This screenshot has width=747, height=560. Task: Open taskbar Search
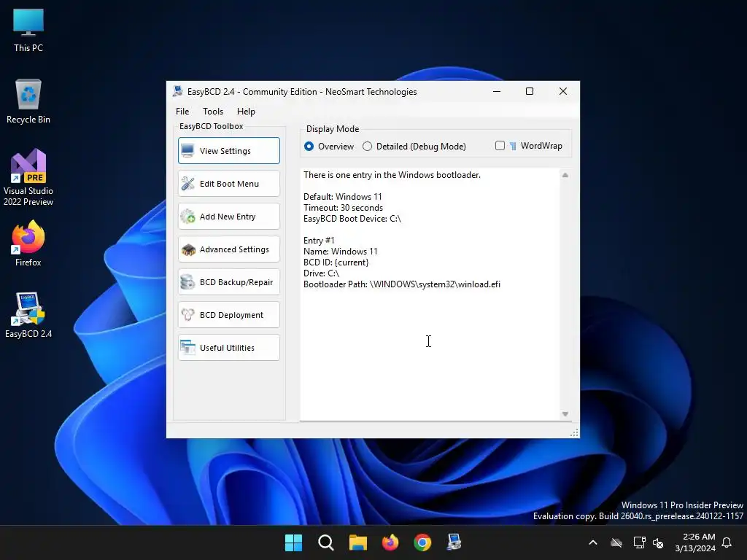tap(326, 542)
